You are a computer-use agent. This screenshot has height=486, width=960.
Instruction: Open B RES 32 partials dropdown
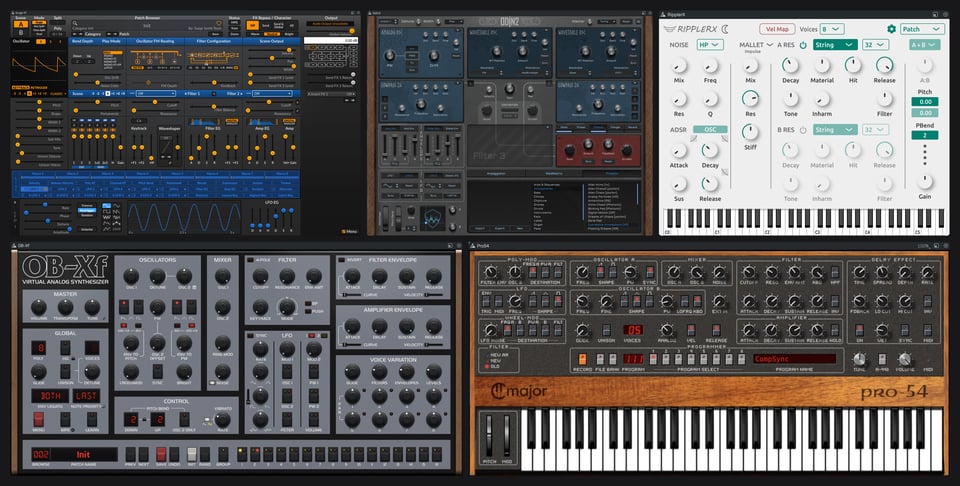point(876,130)
